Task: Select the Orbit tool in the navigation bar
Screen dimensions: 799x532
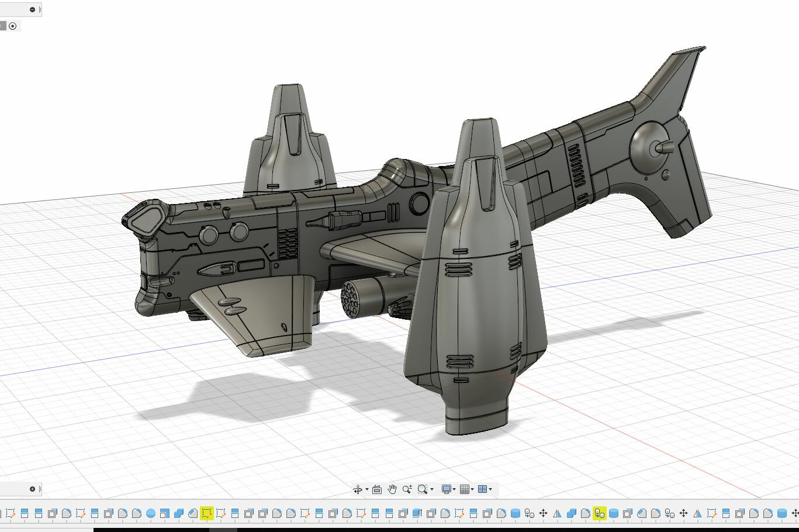Action: (358, 489)
